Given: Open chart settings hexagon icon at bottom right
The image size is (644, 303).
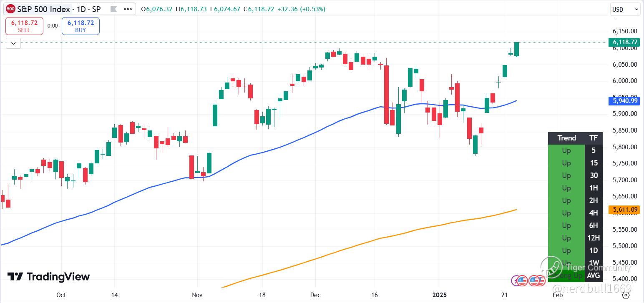Looking at the screenshot, I should click(625, 295).
